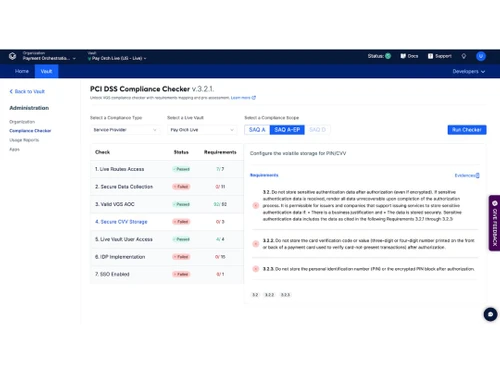Screen dimensions: 500x375
Task: Click the Evidences clipboard icon
Action: point(478,175)
